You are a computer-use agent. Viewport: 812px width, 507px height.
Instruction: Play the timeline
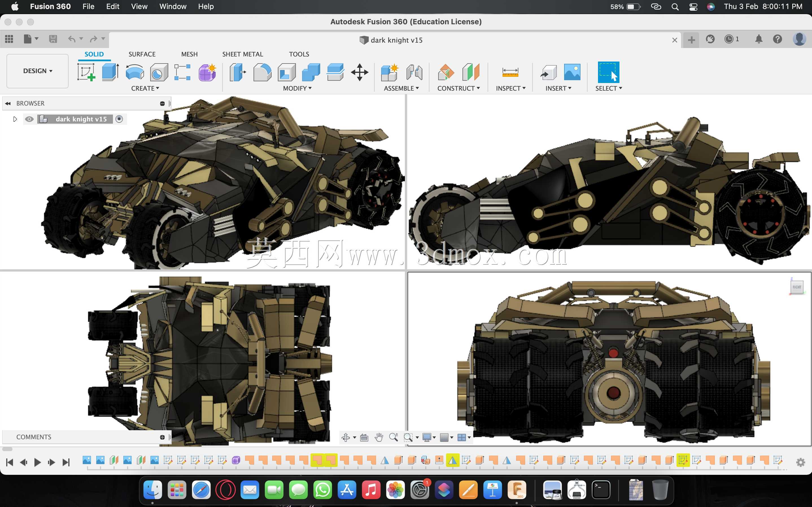click(38, 462)
